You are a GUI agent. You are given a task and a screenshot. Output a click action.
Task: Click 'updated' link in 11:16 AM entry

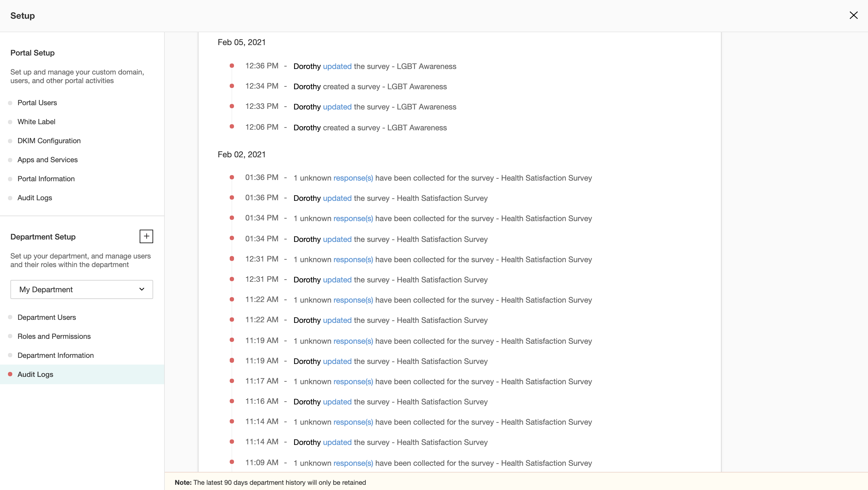(337, 402)
